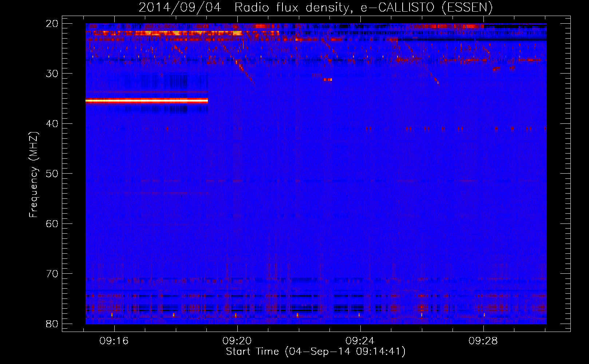Select the 09:28 time tick label
Screen dimensions: 589x364
click(x=483, y=341)
